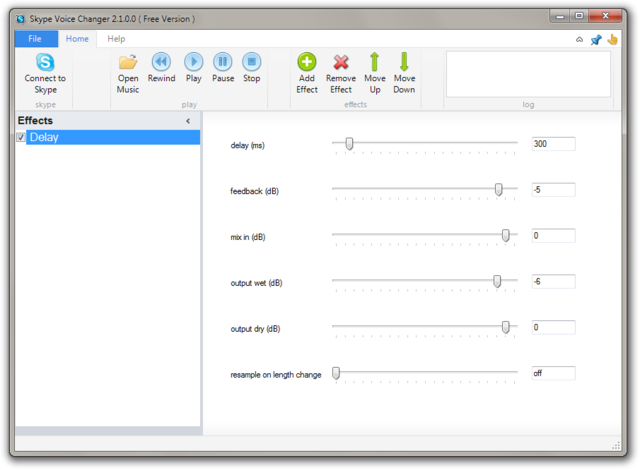Move the effect up with Move Up

tap(375, 73)
